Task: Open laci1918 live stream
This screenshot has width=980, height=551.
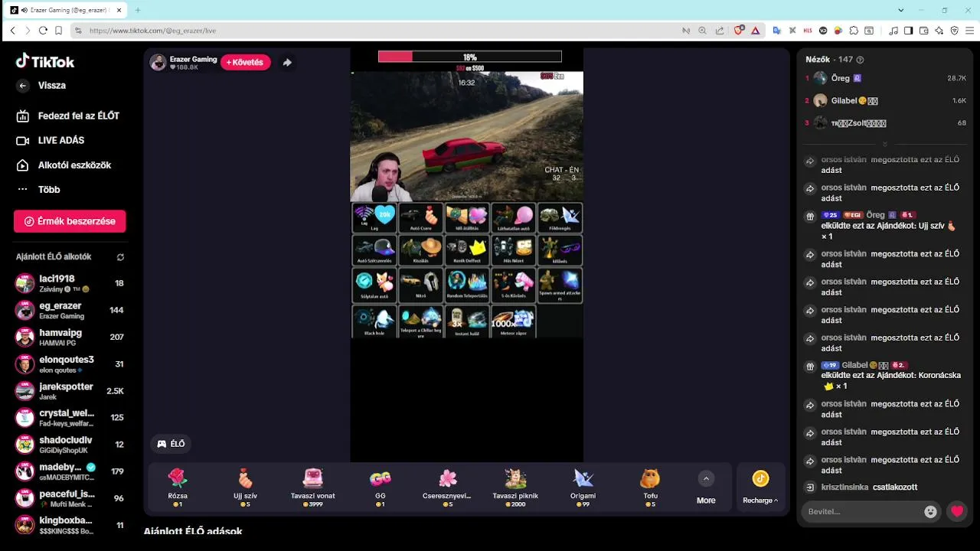Action: [x=70, y=283]
